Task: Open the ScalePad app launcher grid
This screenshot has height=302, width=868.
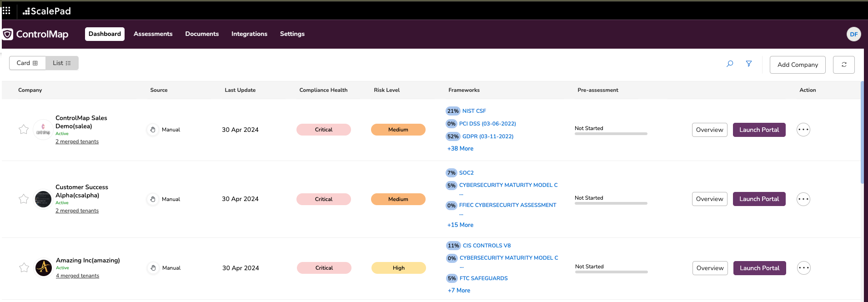Action: pos(6,10)
